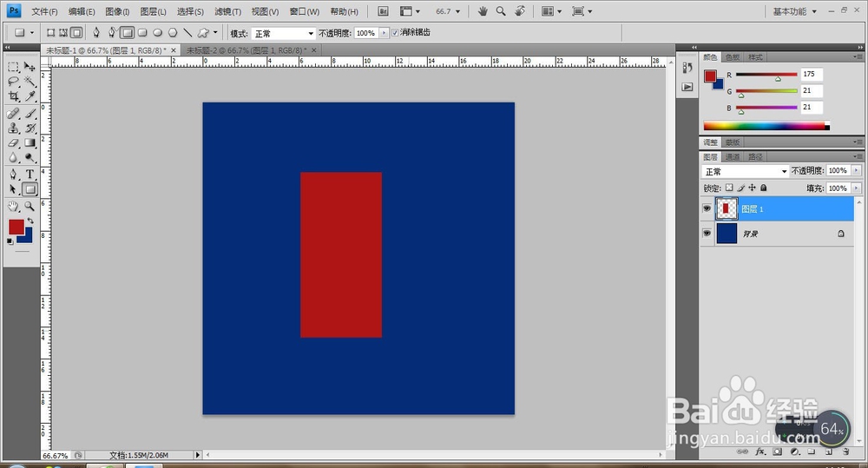This screenshot has width=868, height=468.
Task: Enable Shape Layers mode in options bar
Action: tap(50, 33)
